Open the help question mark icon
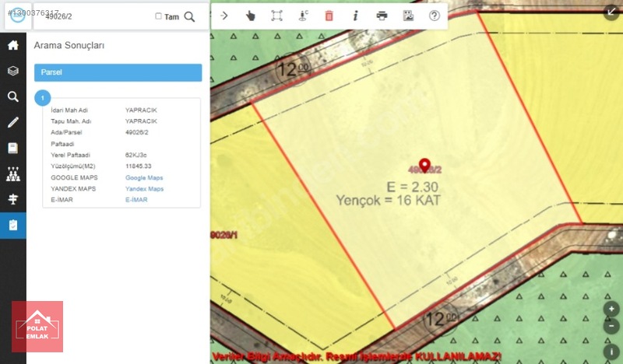The height and width of the screenshot is (364, 623). point(435,16)
